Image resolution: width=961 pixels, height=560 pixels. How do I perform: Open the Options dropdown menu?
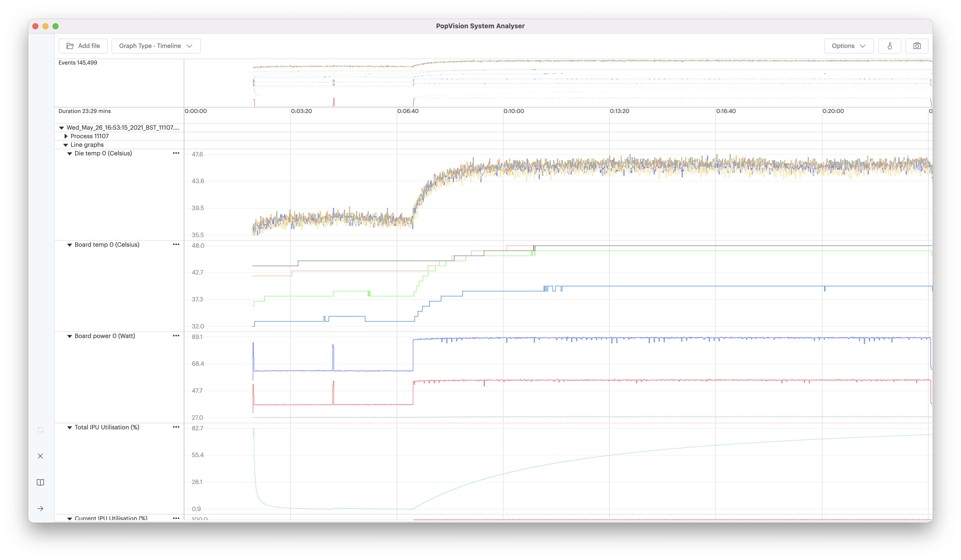[x=848, y=45]
